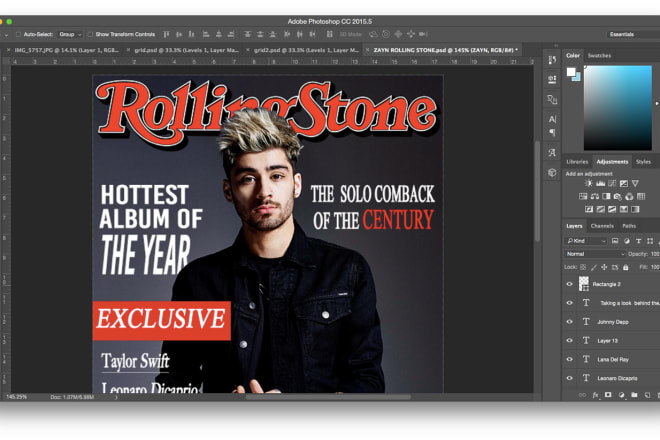Open the Clone Source panel icon

click(552, 99)
